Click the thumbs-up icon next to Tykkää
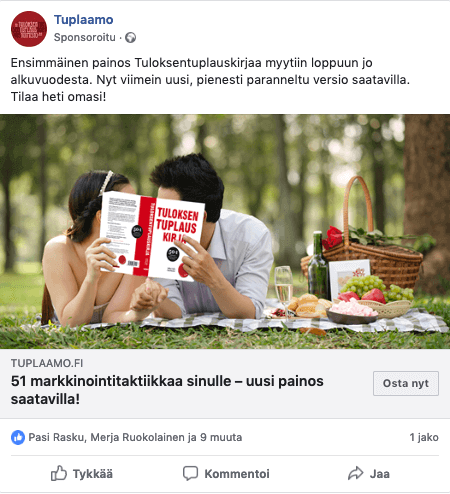Screen dimensions: 450x494 (59, 473)
